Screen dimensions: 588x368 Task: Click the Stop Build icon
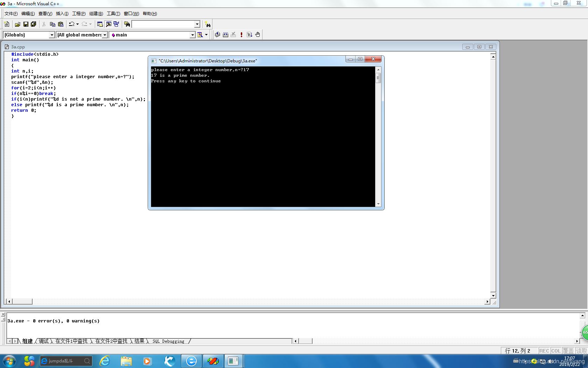point(233,35)
